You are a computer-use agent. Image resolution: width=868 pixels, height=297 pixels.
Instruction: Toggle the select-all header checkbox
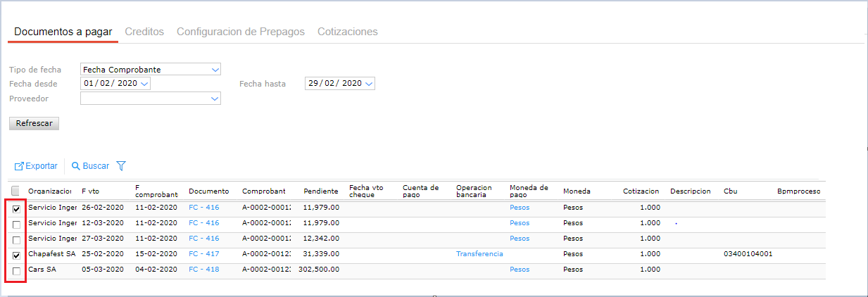click(15, 191)
